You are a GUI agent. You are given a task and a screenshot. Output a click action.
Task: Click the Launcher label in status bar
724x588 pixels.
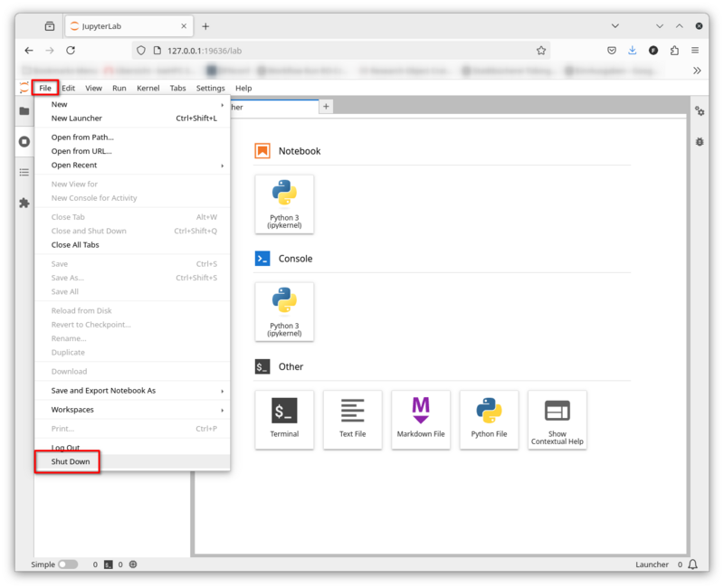point(652,564)
